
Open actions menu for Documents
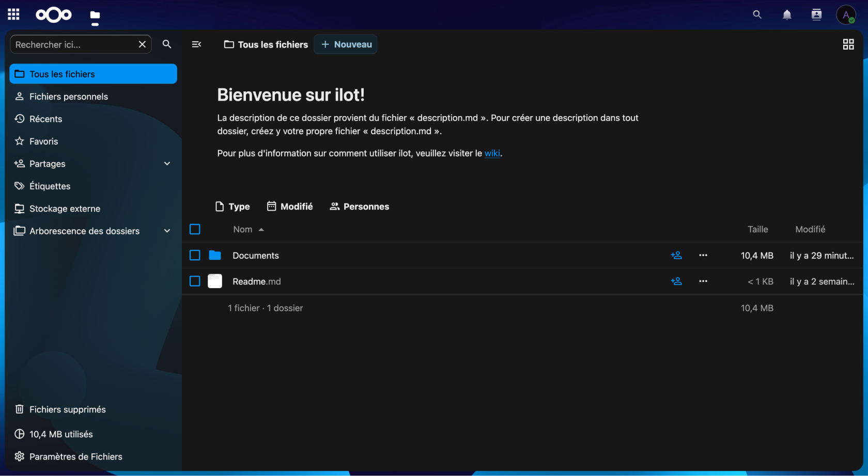tap(703, 255)
